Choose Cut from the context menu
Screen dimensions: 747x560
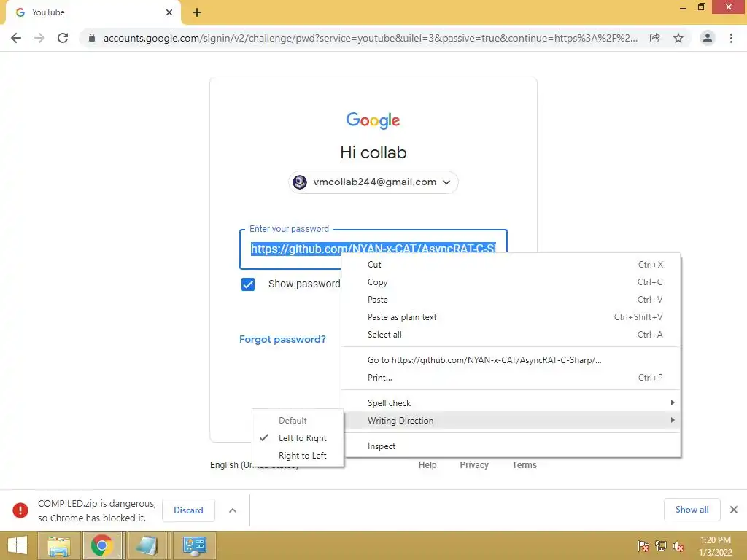click(511, 265)
